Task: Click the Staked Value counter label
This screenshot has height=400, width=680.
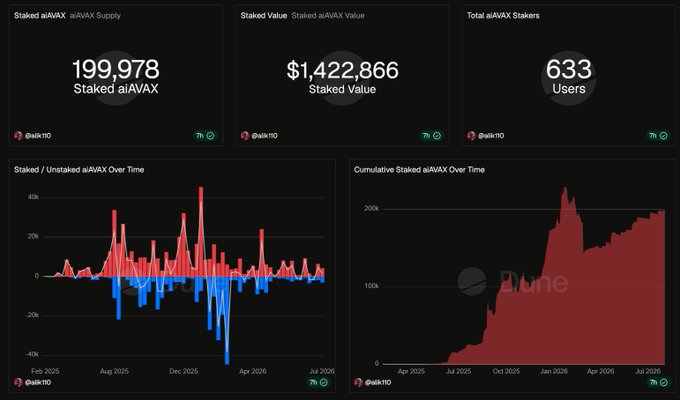Action: [x=343, y=89]
